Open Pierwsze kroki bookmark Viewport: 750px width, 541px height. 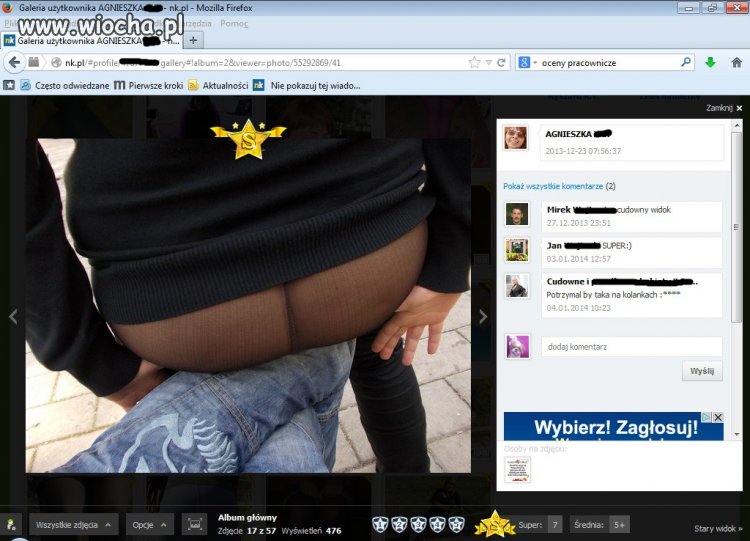tap(149, 86)
